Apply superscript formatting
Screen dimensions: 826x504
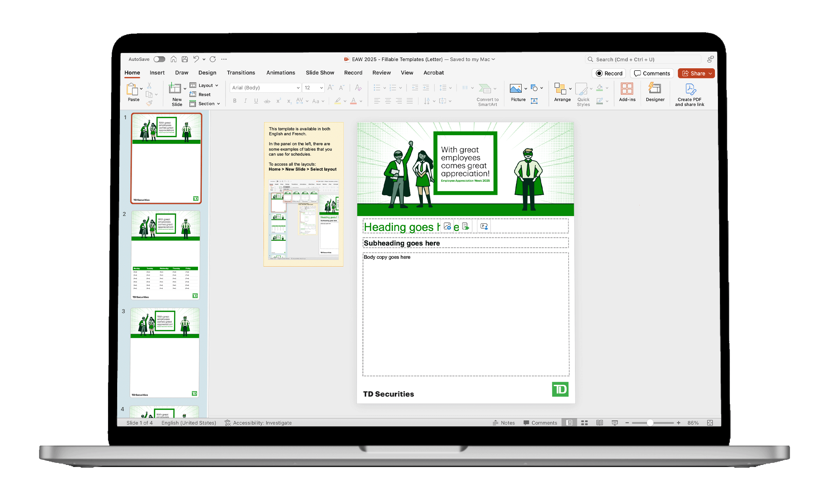[278, 101]
